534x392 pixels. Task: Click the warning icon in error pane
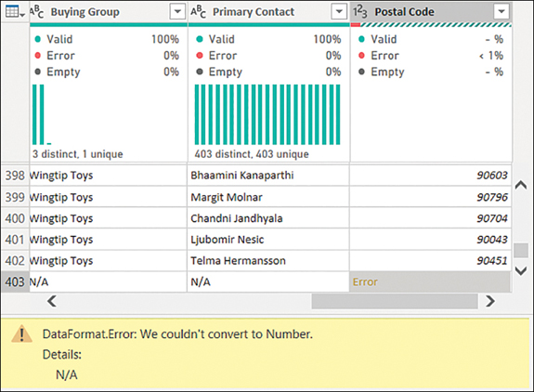[x=21, y=333]
